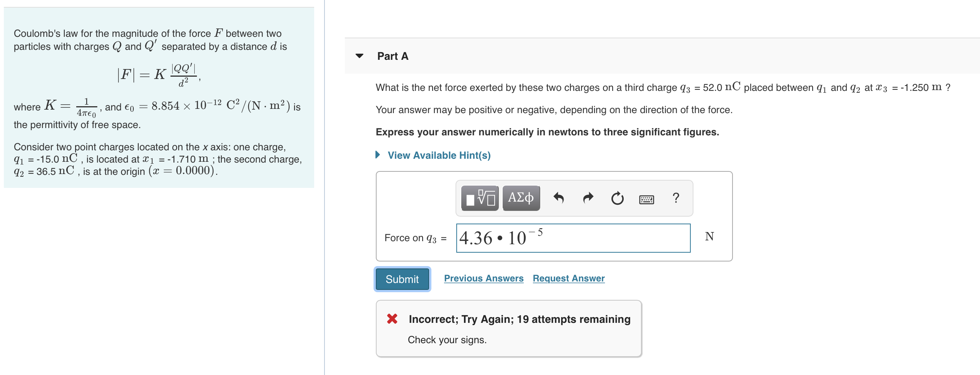Viewport: 980px width, 375px height.
Task: Open Previous Answers
Action: pos(483,278)
